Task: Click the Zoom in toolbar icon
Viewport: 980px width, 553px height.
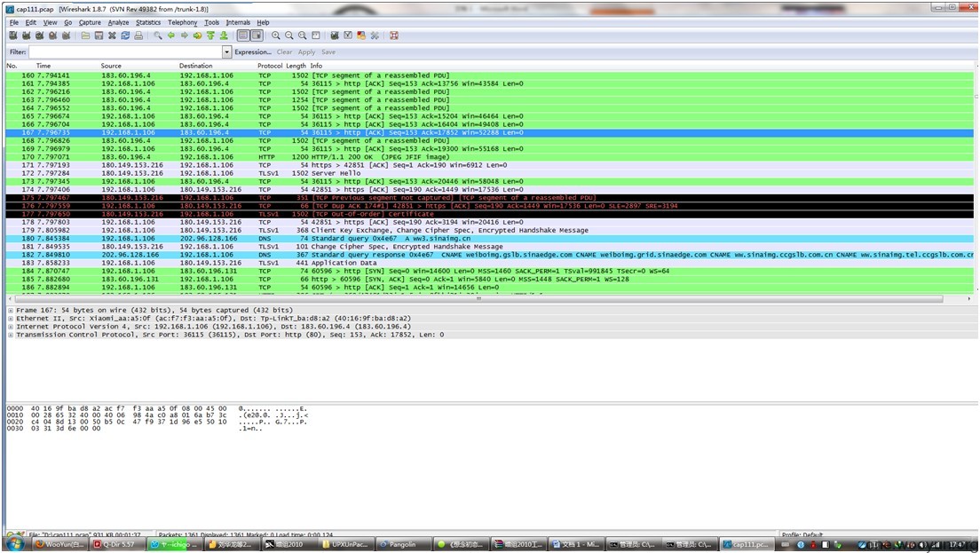Action: 276,36
